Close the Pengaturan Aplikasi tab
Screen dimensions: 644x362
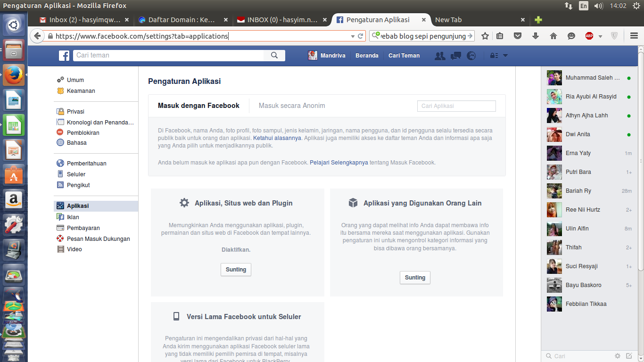(x=424, y=20)
